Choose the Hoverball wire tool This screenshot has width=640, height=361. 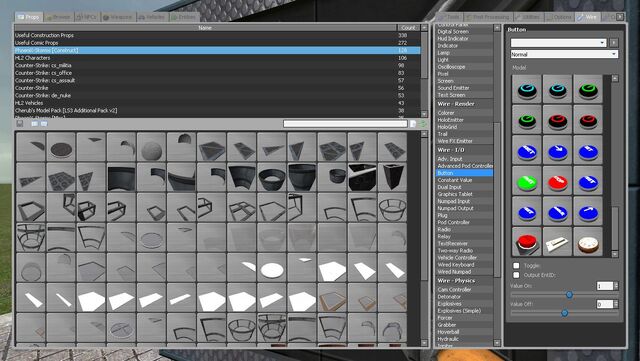[464, 332]
